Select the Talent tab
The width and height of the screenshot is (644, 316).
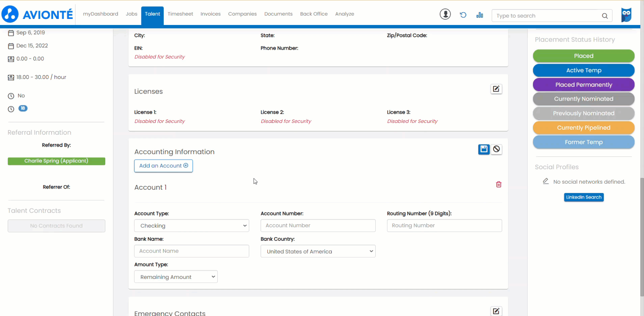click(153, 15)
